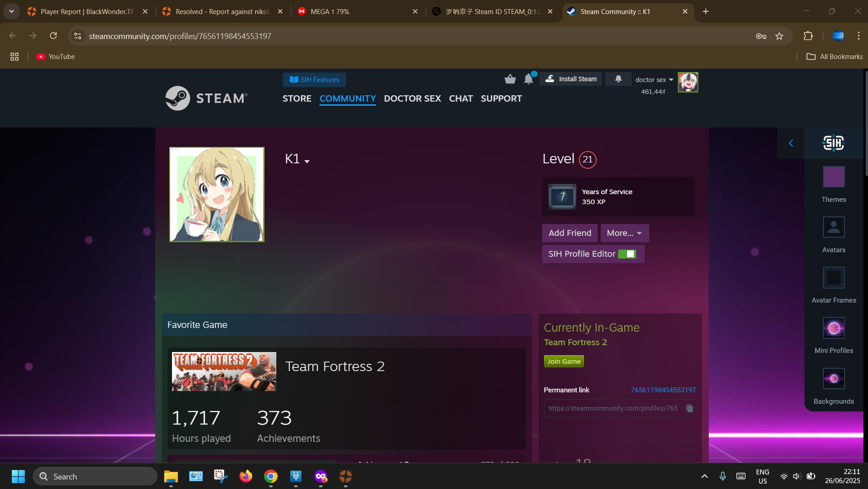
Task: Click the user avatar in Steam header
Action: tap(688, 83)
